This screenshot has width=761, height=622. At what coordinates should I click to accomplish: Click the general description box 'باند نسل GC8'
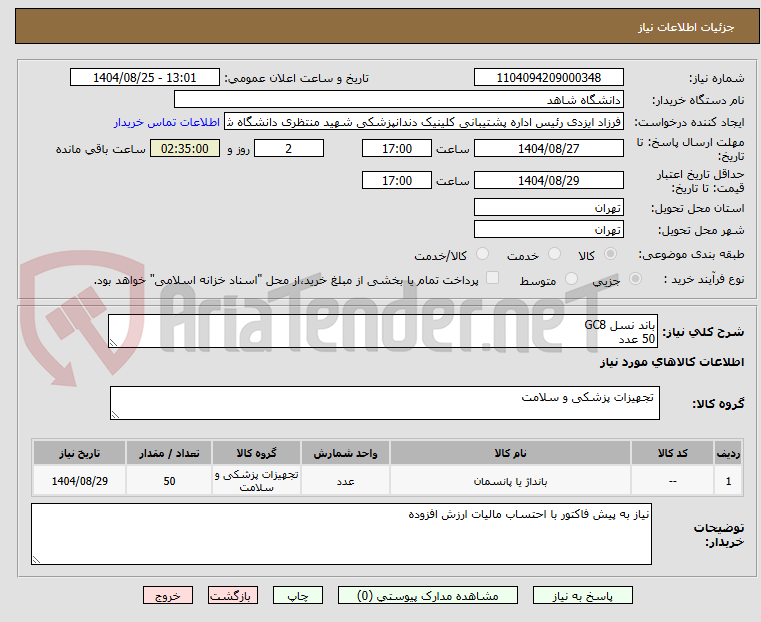383,331
